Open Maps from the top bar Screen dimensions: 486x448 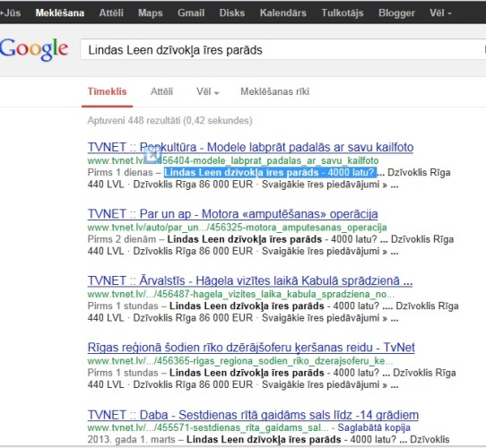click(x=151, y=13)
